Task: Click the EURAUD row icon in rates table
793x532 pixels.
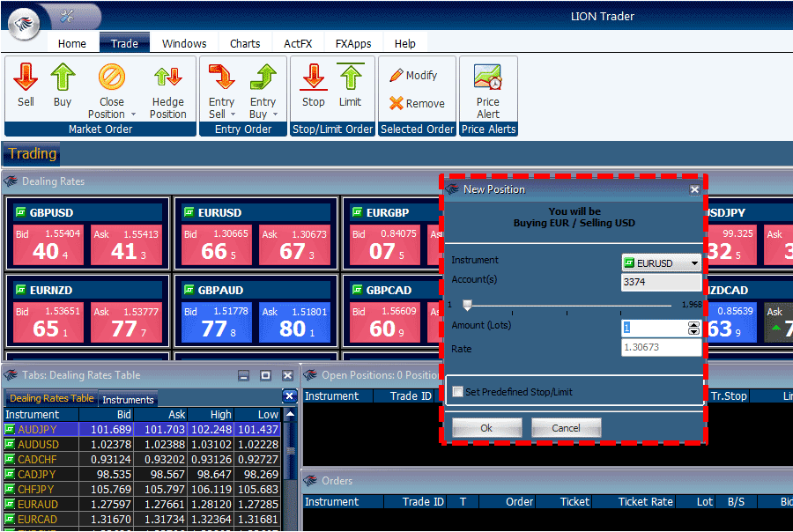Action: coord(10,504)
